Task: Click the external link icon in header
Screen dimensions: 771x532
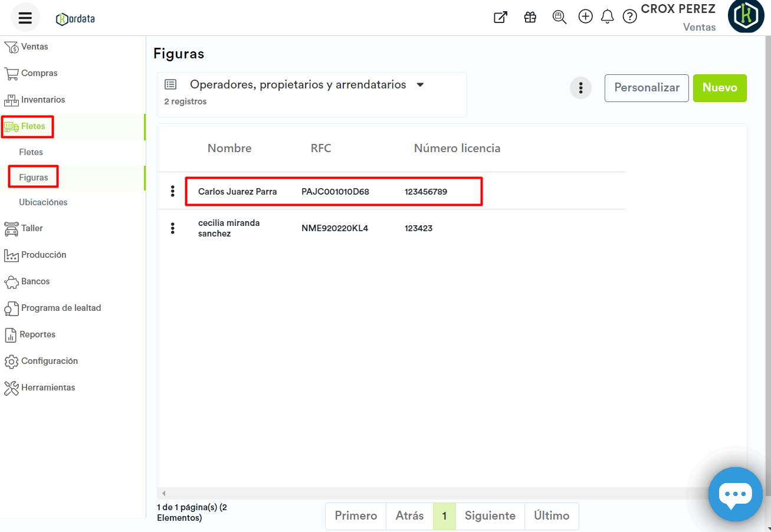Action: click(500, 17)
